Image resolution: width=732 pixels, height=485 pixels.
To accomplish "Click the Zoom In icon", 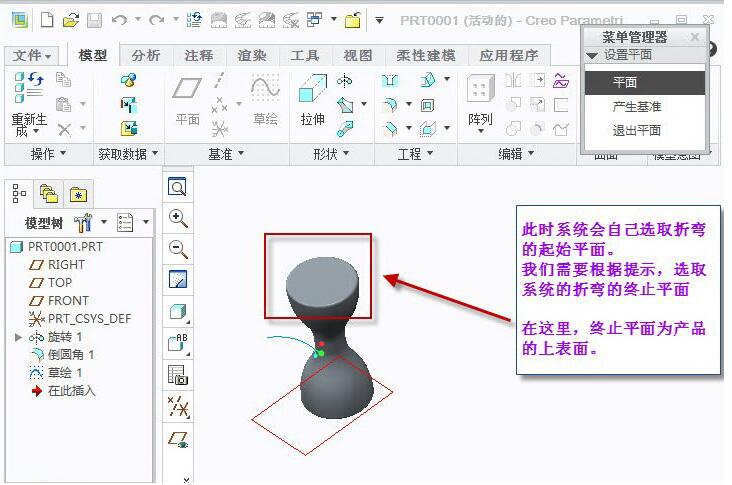I will [178, 218].
